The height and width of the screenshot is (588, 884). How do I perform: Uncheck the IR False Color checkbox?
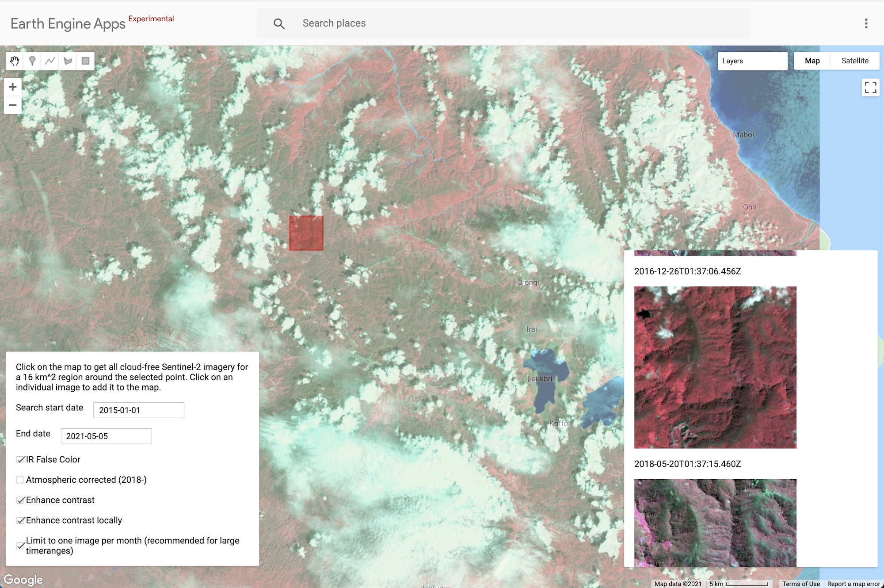click(20, 460)
